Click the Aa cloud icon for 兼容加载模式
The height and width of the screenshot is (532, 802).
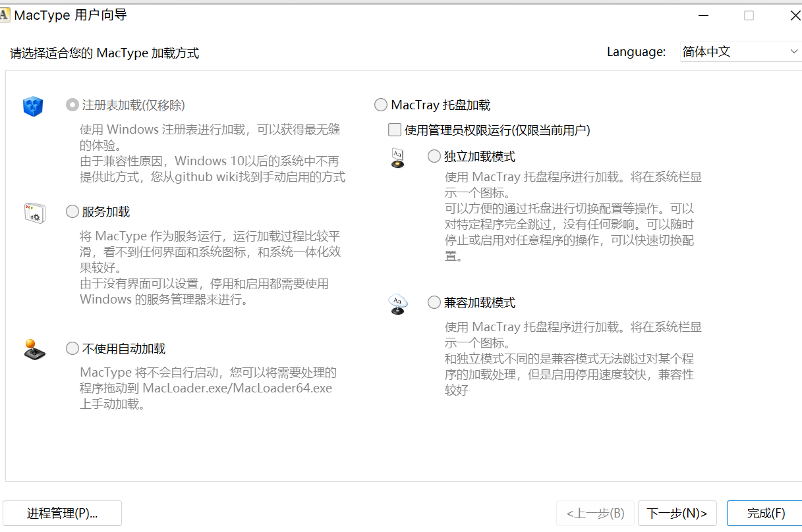(398, 304)
